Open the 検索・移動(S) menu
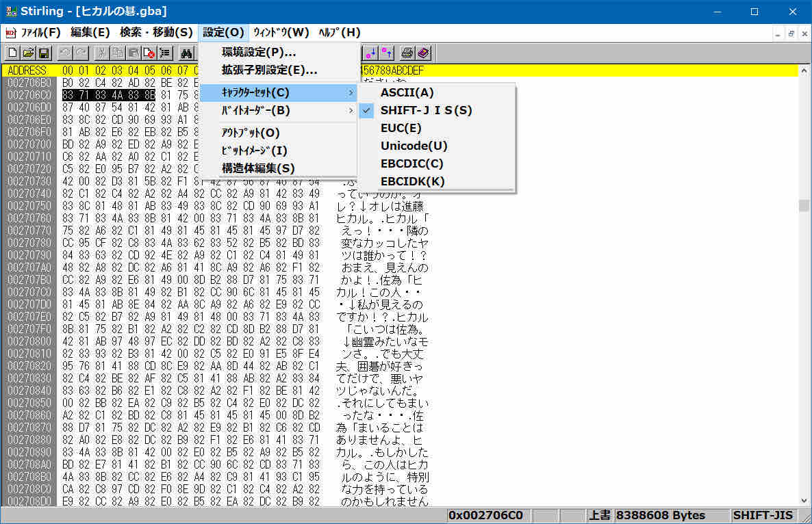This screenshot has width=812, height=524. coord(156,33)
